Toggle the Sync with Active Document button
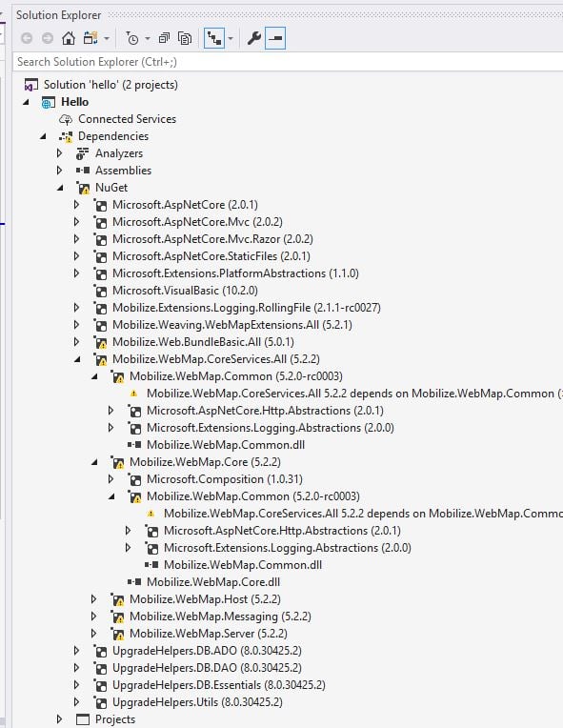563x728 pixels. coord(214,38)
